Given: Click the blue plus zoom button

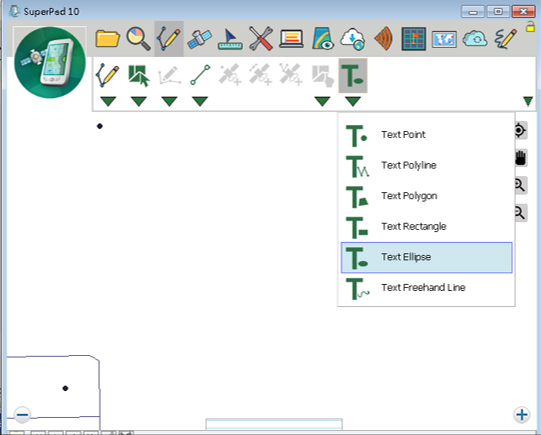Looking at the screenshot, I should [522, 415].
